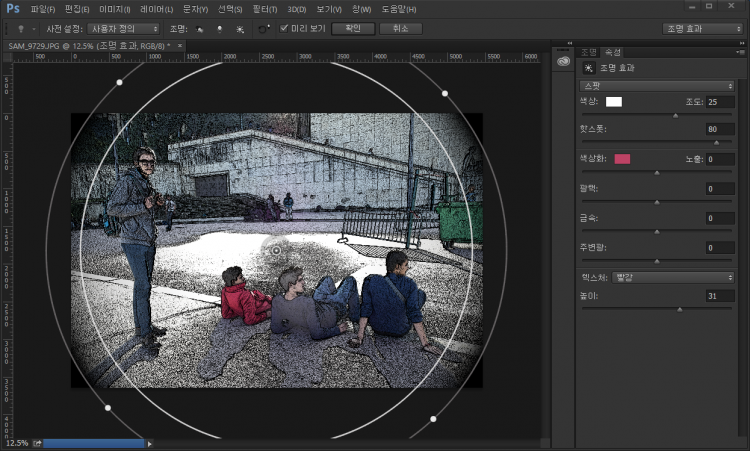
Task: Click the export icon in status bar
Action: pos(37,443)
